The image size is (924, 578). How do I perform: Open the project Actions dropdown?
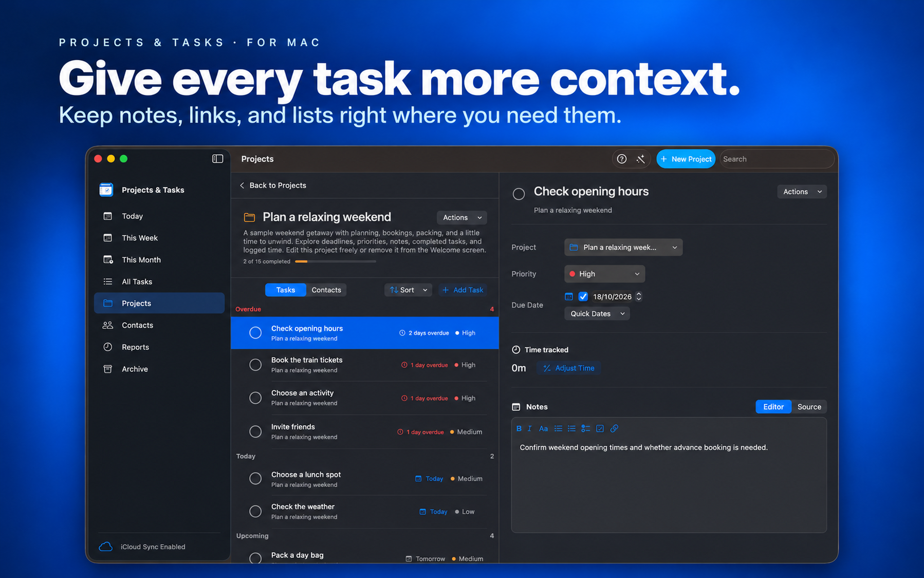[x=462, y=217]
